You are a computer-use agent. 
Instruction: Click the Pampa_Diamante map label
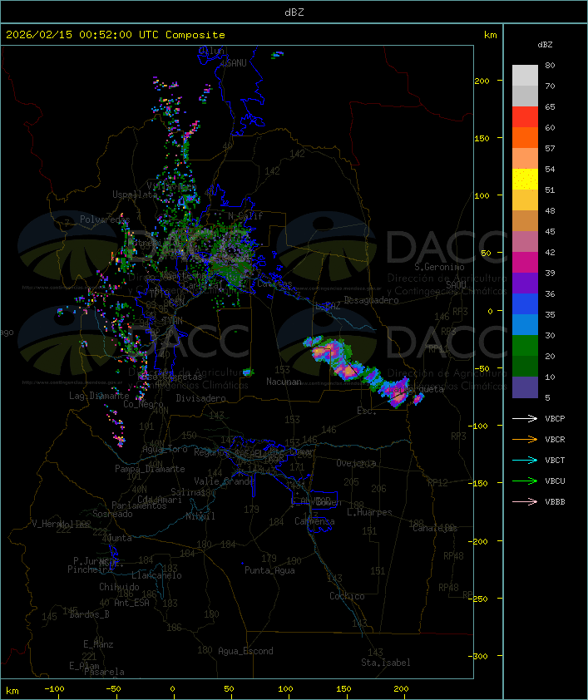[x=150, y=469]
